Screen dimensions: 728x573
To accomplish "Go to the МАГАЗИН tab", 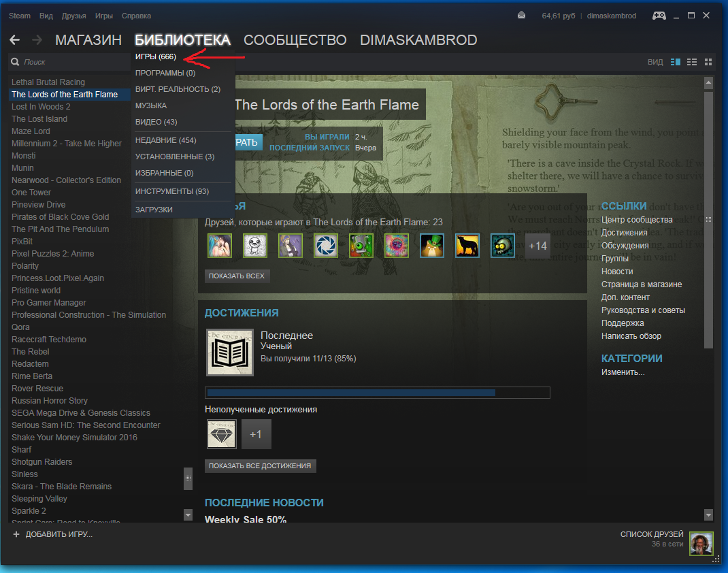I will [88, 40].
